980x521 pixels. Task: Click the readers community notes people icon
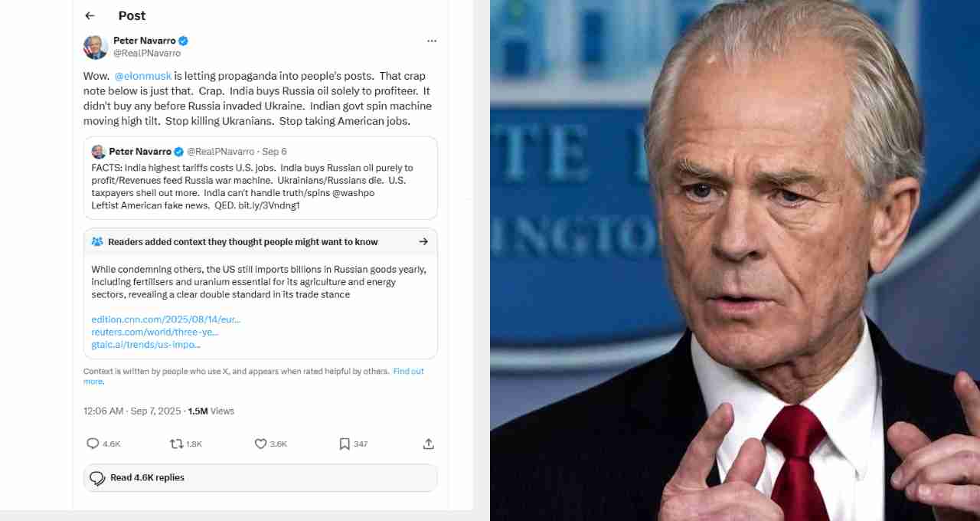click(97, 241)
